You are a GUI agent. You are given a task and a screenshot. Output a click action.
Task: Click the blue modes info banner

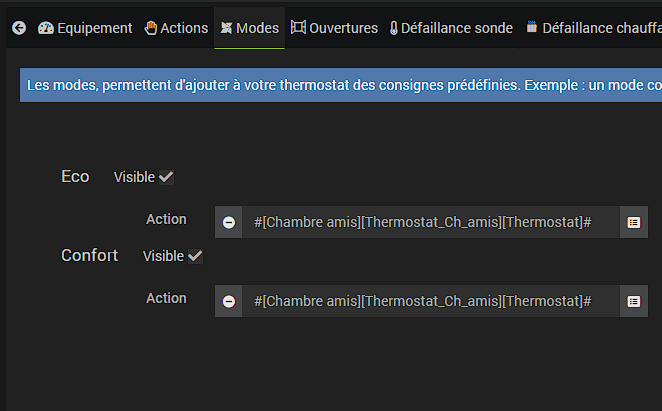[340, 86]
